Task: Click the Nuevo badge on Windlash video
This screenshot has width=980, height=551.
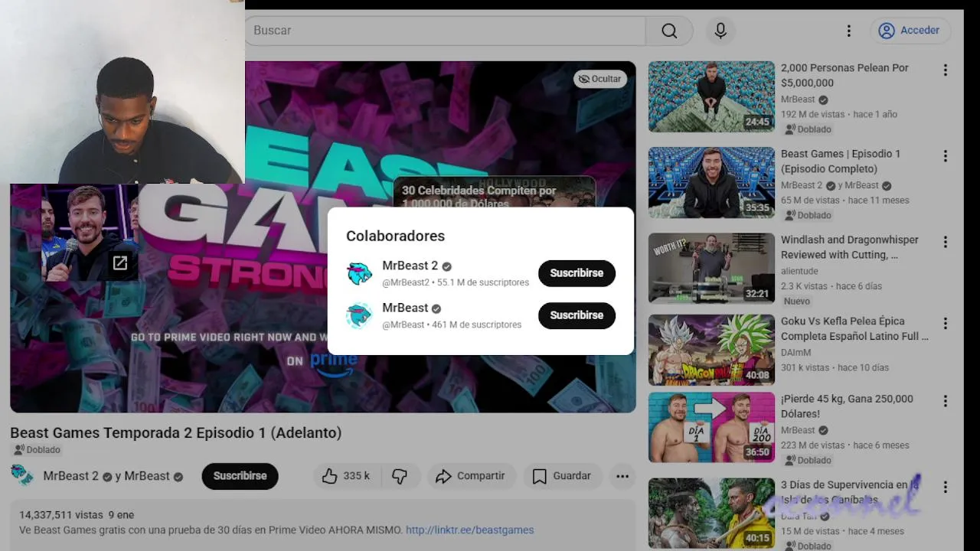Action: [x=796, y=302]
